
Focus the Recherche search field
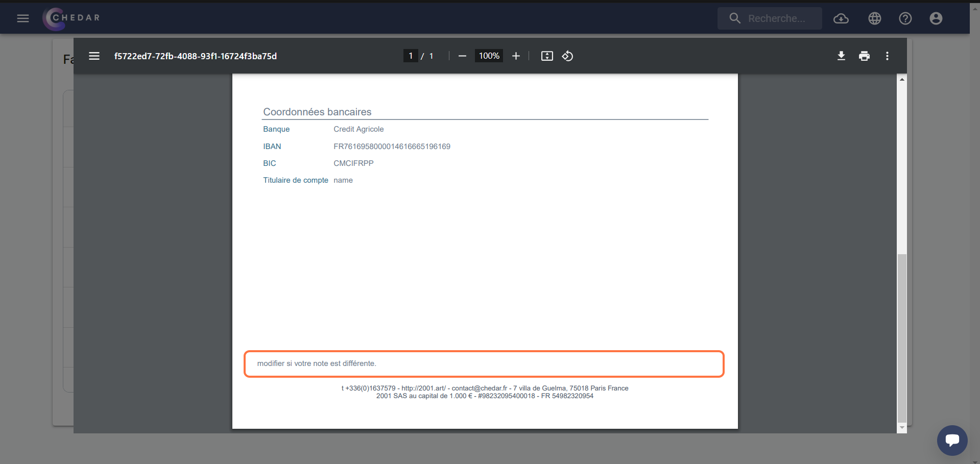tap(770, 18)
